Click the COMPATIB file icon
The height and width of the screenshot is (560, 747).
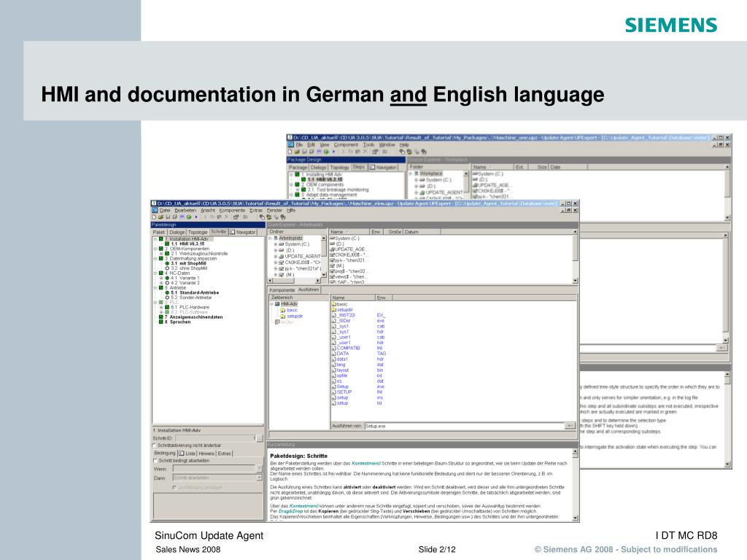tap(334, 348)
